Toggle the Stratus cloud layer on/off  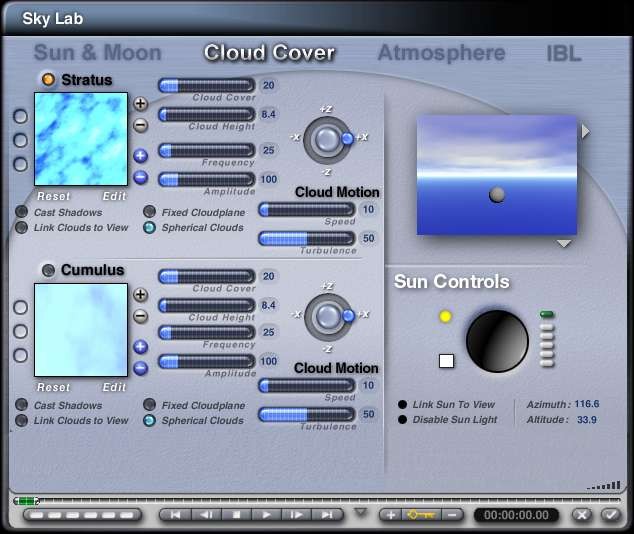pos(47,79)
